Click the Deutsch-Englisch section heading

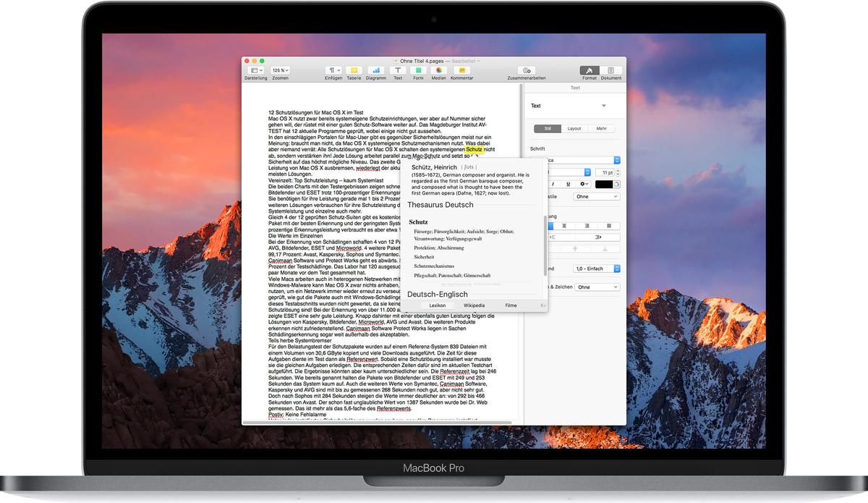click(x=437, y=295)
